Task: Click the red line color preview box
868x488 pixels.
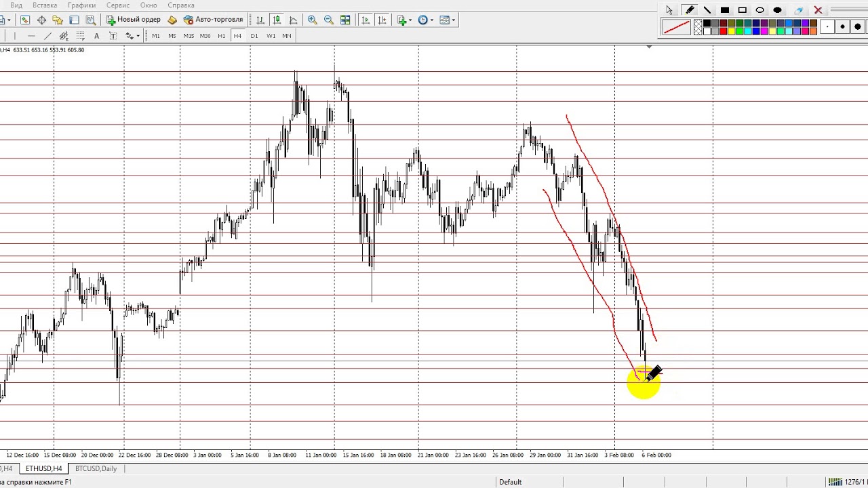Action: pos(677,27)
